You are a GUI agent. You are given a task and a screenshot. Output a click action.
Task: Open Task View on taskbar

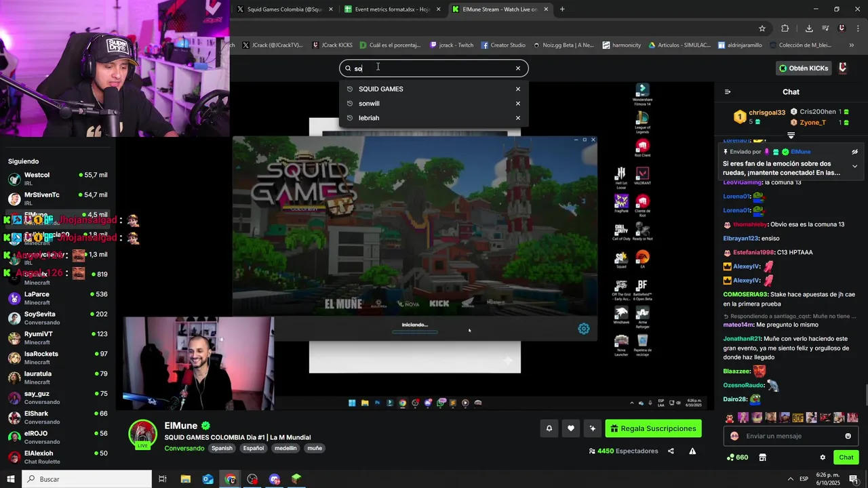(163, 479)
